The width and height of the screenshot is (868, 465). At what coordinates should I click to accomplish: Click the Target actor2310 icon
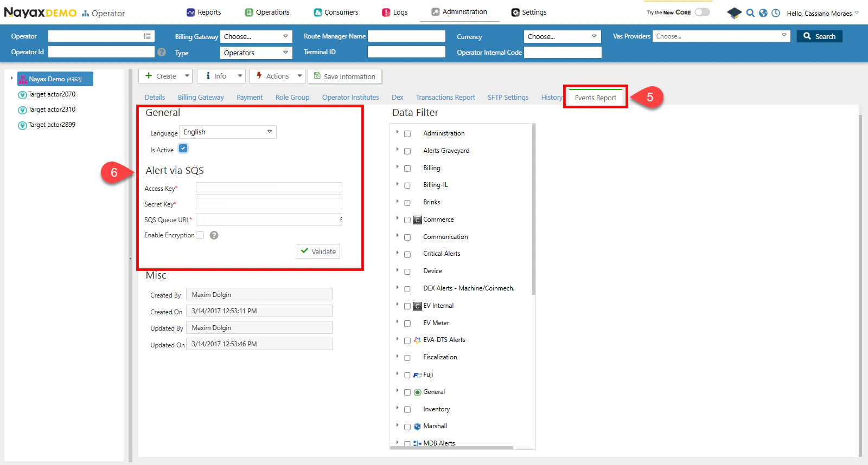click(22, 110)
